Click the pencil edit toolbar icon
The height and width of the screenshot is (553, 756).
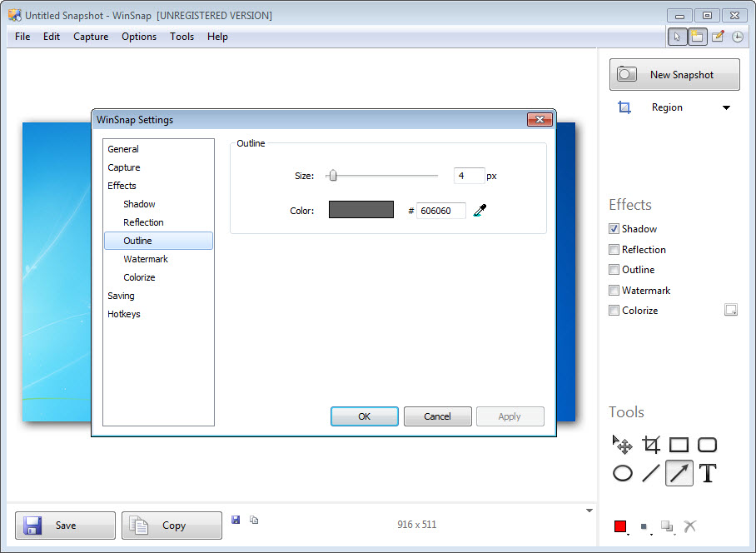point(718,37)
